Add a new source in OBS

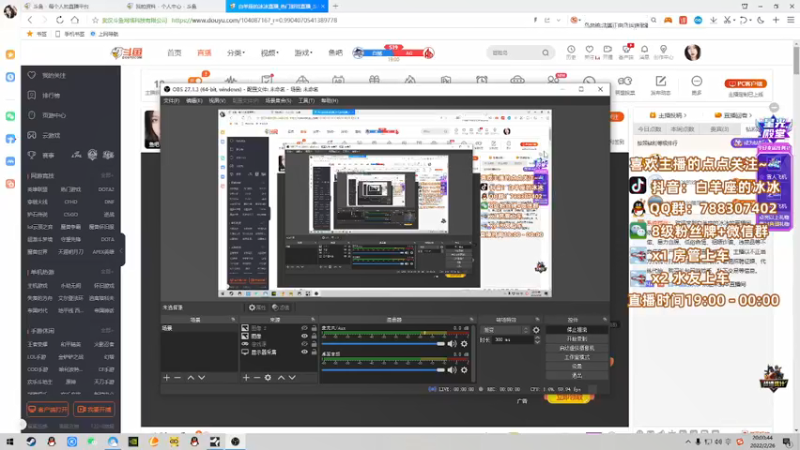(246, 378)
